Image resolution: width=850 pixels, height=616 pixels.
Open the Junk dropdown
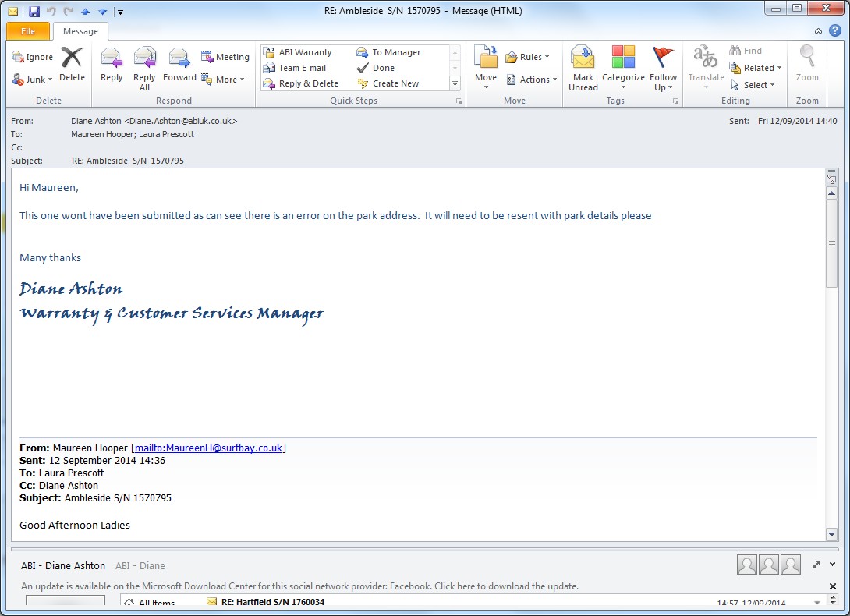[33, 80]
